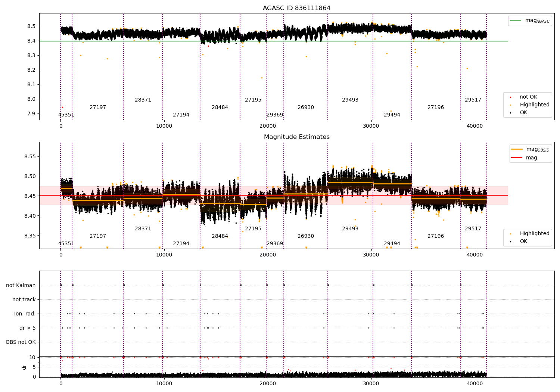Click the 'dr > 5' axis label

point(28,328)
